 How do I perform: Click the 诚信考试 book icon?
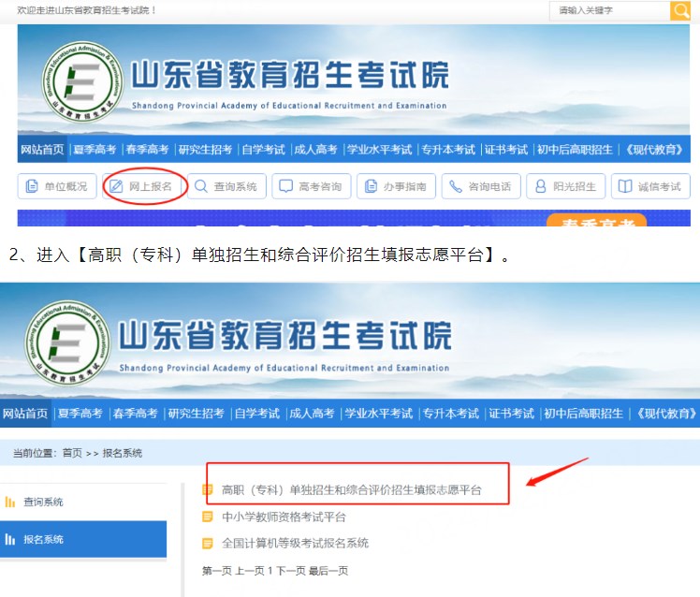coord(625,186)
